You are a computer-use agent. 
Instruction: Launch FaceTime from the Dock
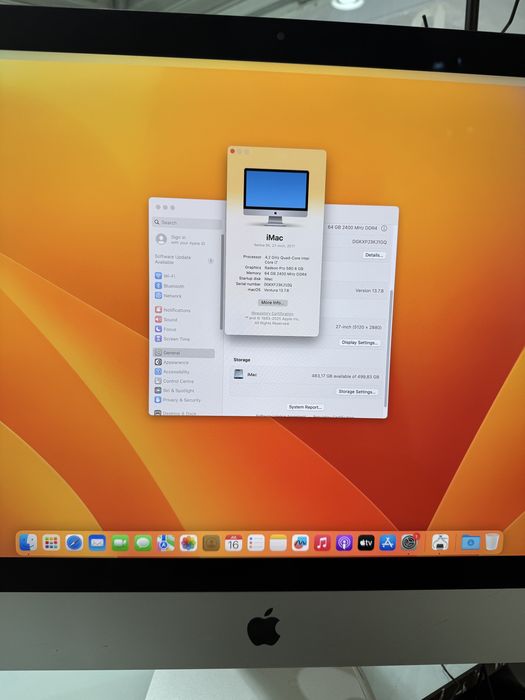pyautogui.click(x=120, y=543)
